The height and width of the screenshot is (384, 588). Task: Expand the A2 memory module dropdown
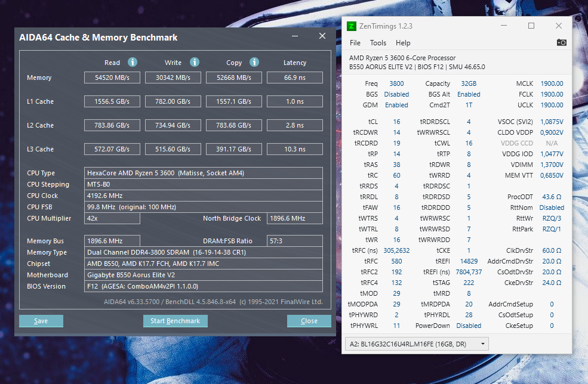(416, 344)
